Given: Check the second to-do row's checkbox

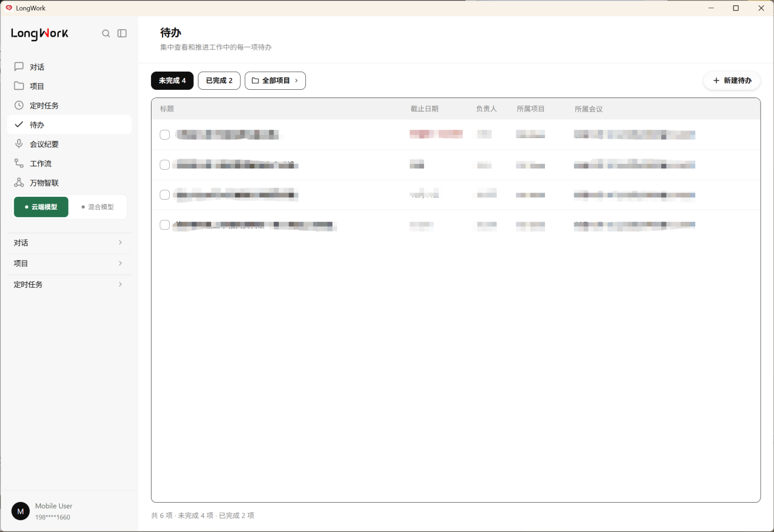Looking at the screenshot, I should coord(165,165).
